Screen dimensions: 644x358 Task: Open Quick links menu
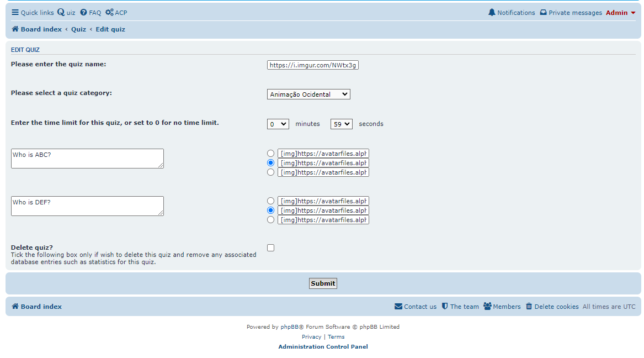coord(33,12)
